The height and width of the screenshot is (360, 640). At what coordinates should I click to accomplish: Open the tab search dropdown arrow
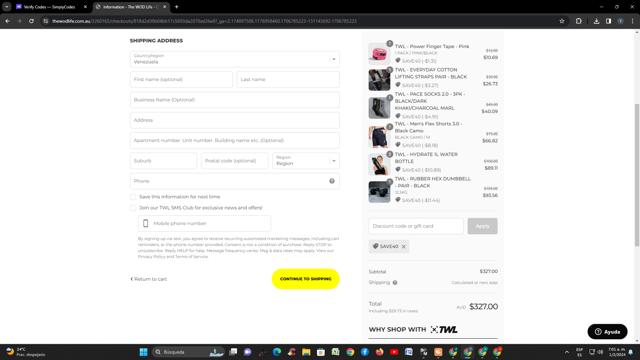tap(7, 7)
